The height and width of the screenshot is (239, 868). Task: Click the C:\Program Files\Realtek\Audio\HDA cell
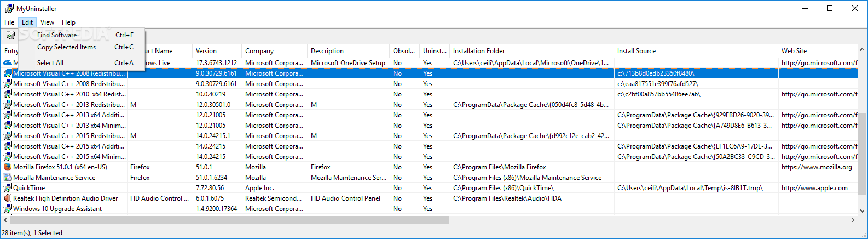[x=507, y=198]
